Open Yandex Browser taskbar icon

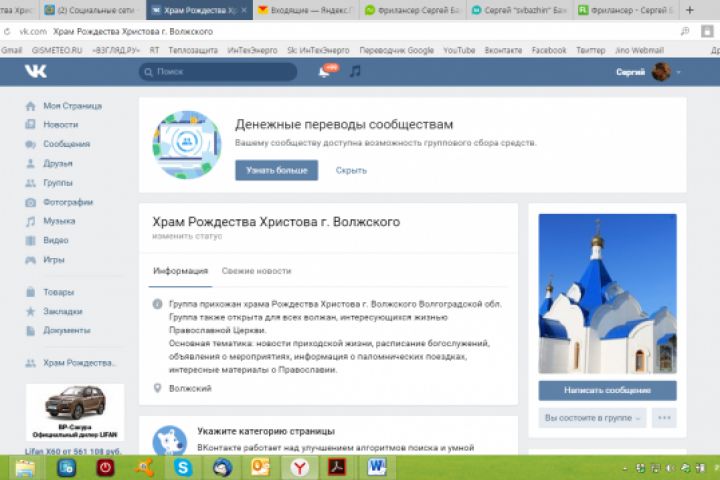pos(299,468)
